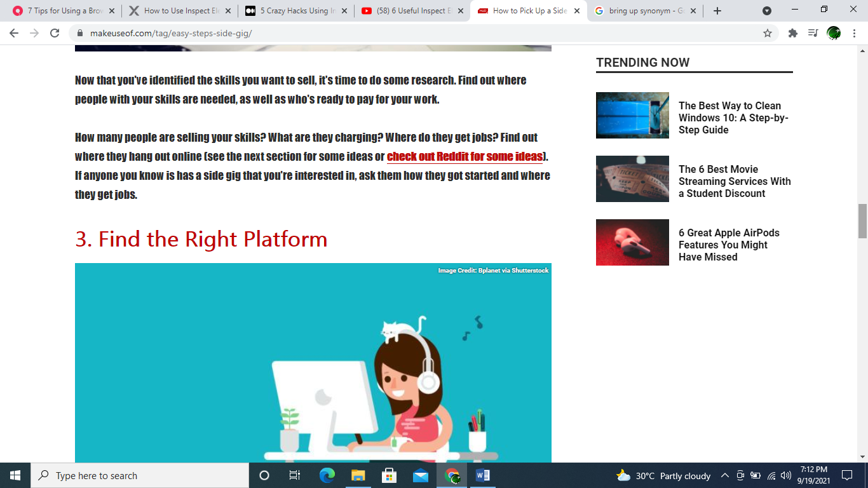The width and height of the screenshot is (868, 488).
Task: Open the 'check out Reddit for some ideas' link
Action: click(465, 156)
